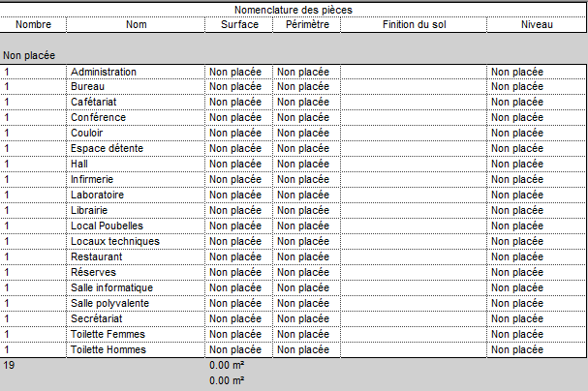Select the Niveau column header

[x=537, y=24]
